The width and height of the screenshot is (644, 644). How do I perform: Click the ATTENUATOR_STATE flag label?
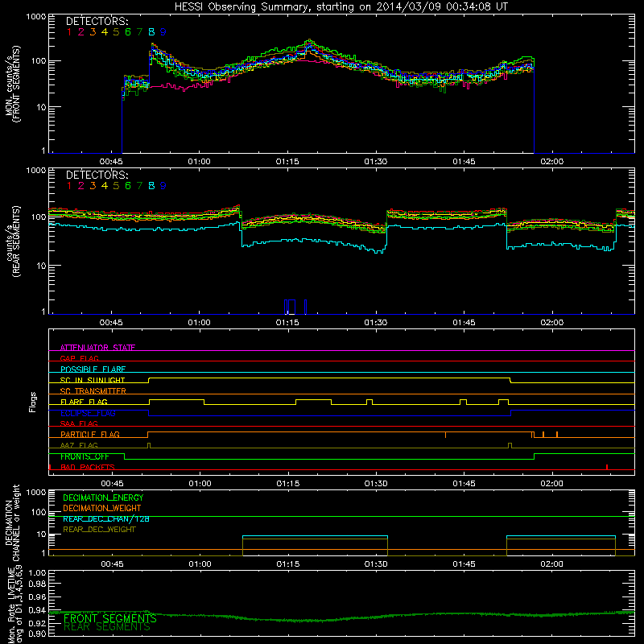click(x=97, y=348)
